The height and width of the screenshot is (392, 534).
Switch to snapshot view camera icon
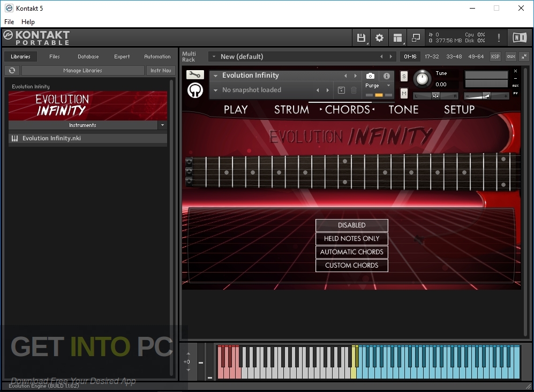[x=370, y=76]
